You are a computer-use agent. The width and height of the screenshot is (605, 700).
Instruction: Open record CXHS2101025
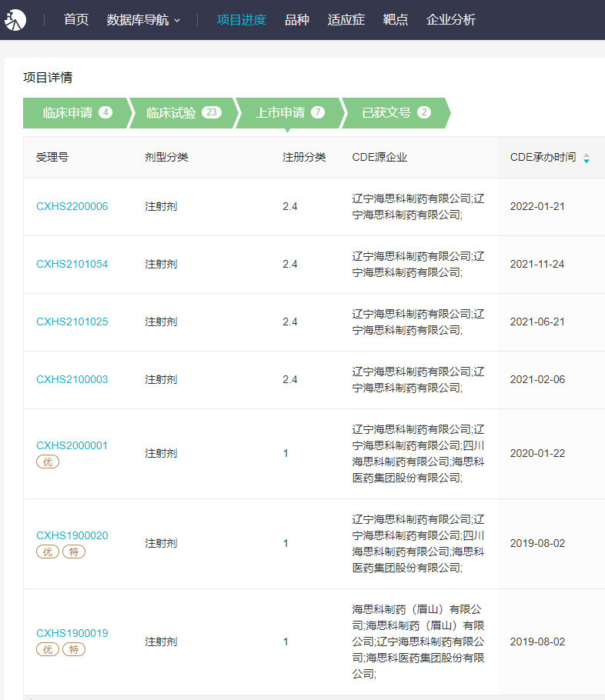(x=72, y=322)
